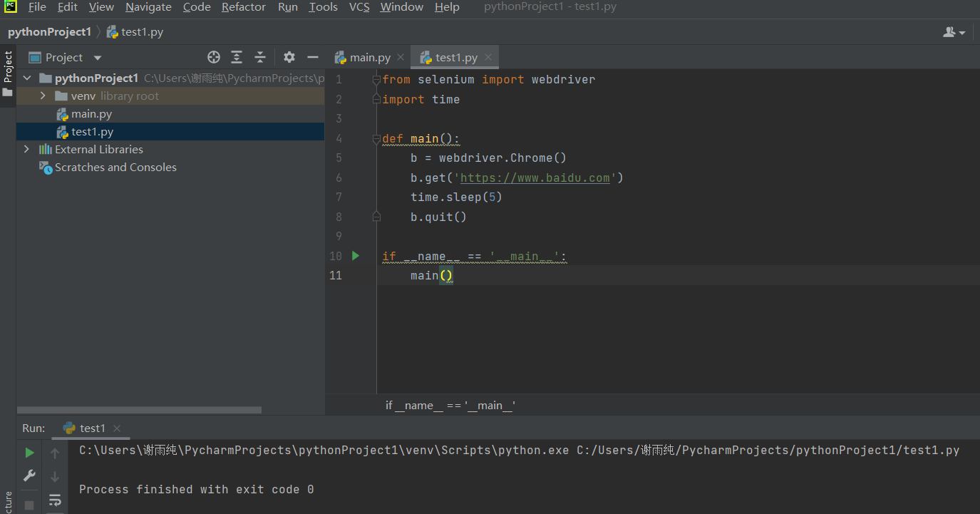The height and width of the screenshot is (514, 980).
Task: Click the 'time.sleep(5)' code line
Action: pyautogui.click(x=456, y=197)
